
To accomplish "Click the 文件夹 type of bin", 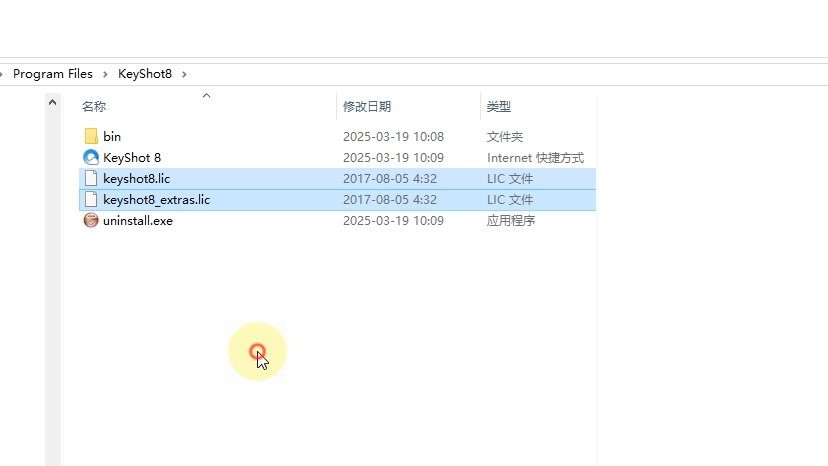I will pyautogui.click(x=505, y=137).
